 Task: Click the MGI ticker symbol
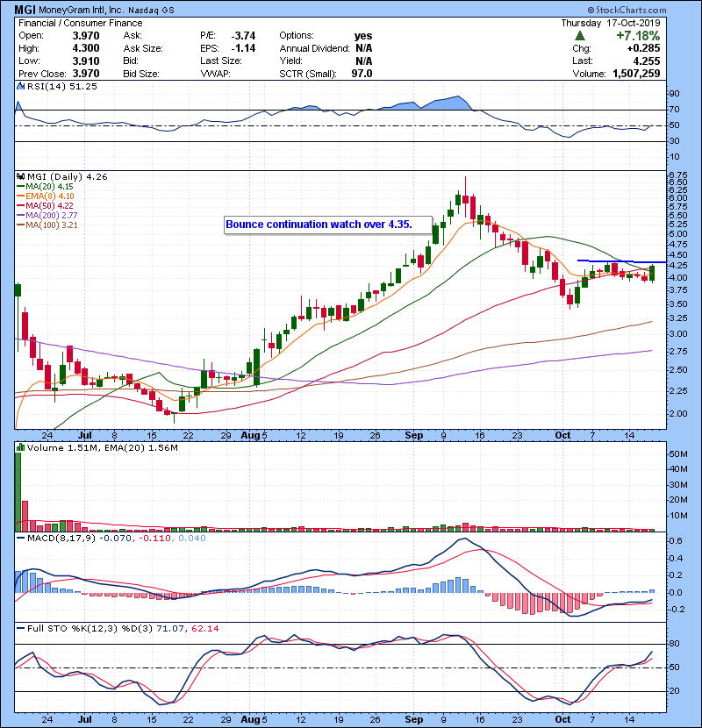25,10
